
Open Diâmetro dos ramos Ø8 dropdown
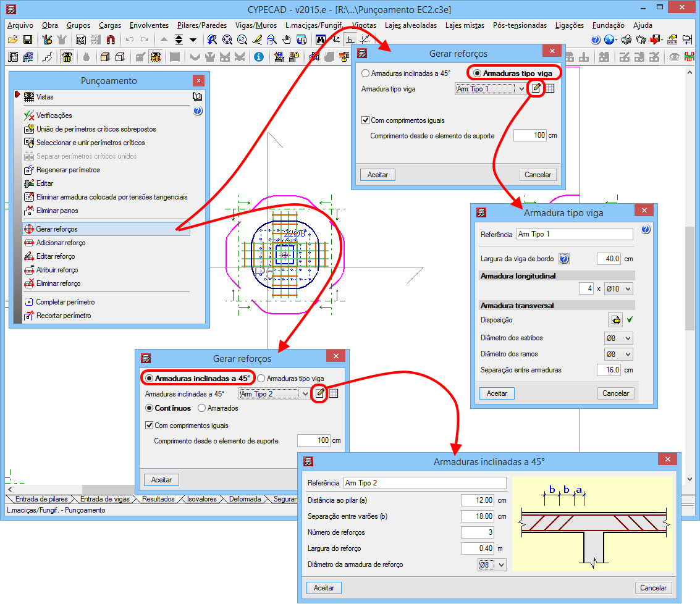pyautogui.click(x=618, y=354)
